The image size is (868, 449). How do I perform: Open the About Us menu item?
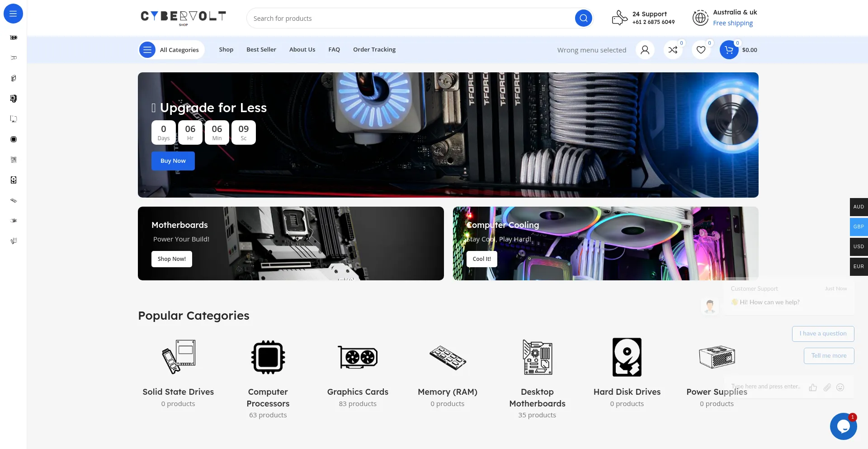(x=302, y=50)
